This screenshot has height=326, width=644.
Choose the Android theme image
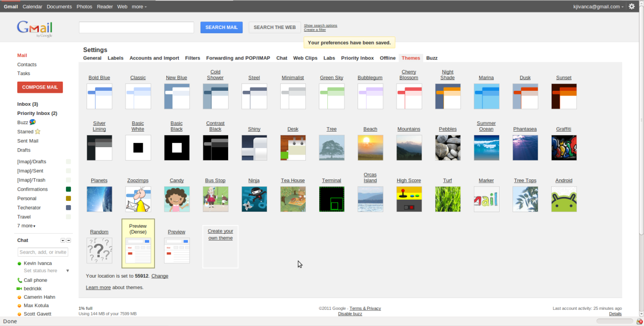[x=564, y=199]
